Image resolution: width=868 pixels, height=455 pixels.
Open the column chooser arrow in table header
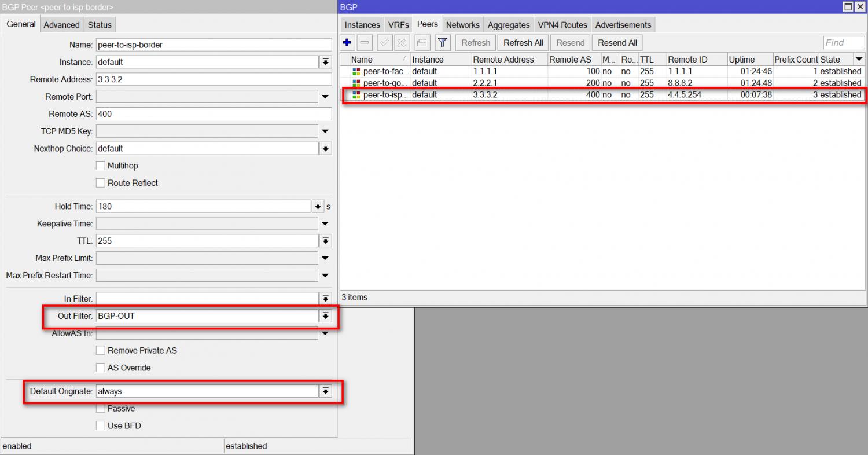tap(859, 59)
